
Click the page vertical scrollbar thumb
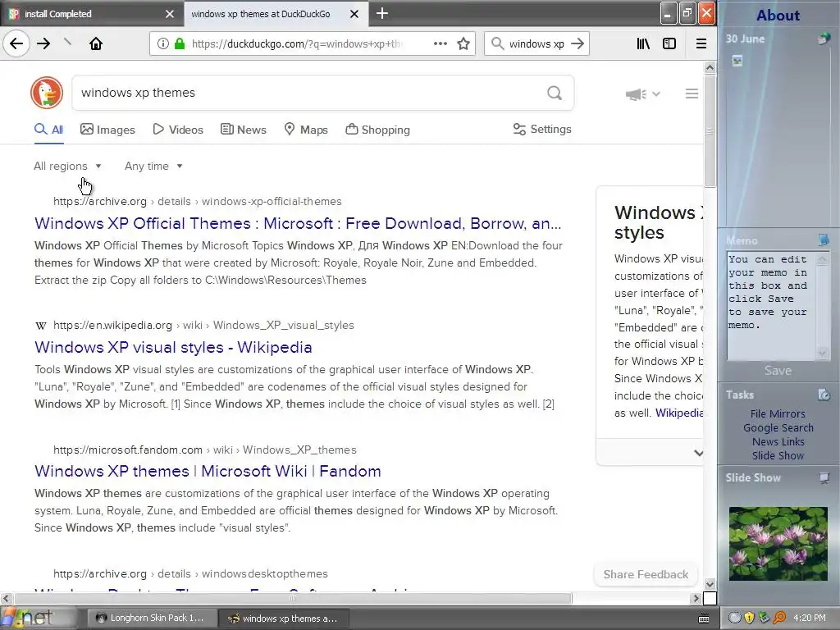click(x=710, y=131)
